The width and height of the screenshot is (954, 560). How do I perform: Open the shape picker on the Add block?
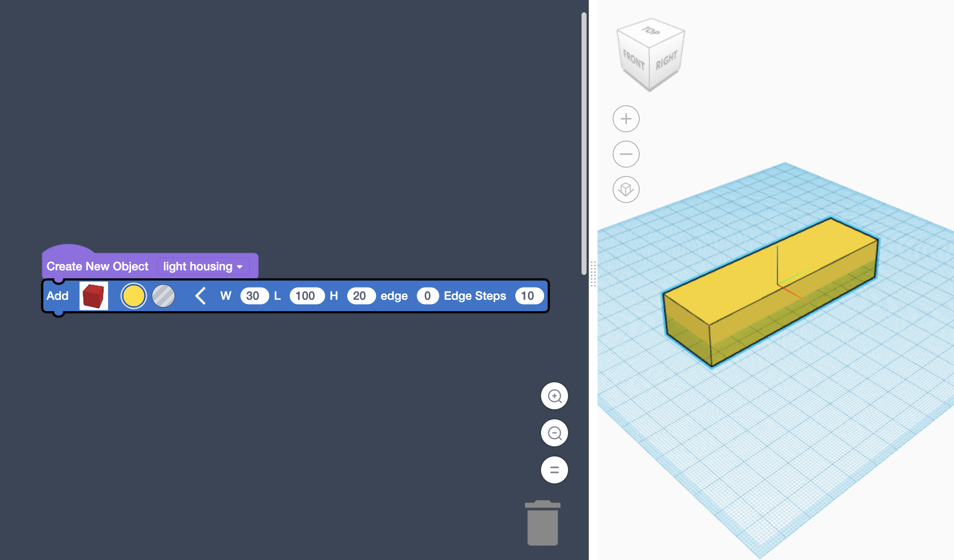(x=94, y=296)
